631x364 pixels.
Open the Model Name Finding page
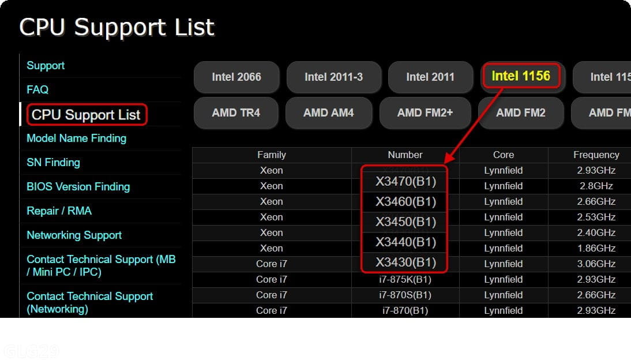(77, 138)
